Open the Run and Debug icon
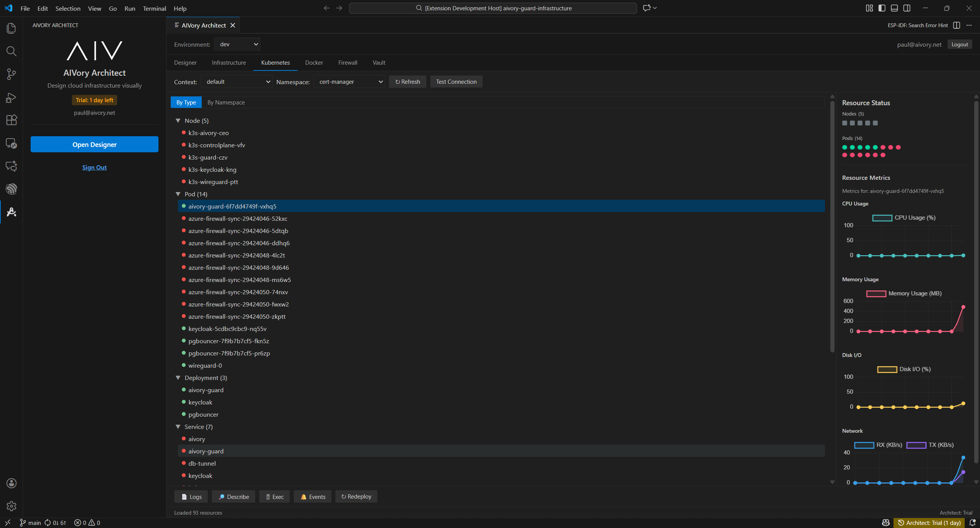Viewport: 980px width, 528px height. pyautogui.click(x=11, y=98)
